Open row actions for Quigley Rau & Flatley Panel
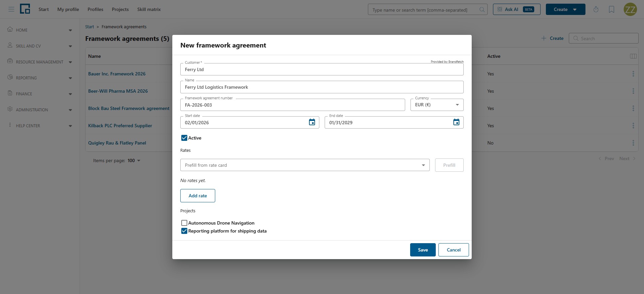Screen dimensions: 644x294 point(633,143)
